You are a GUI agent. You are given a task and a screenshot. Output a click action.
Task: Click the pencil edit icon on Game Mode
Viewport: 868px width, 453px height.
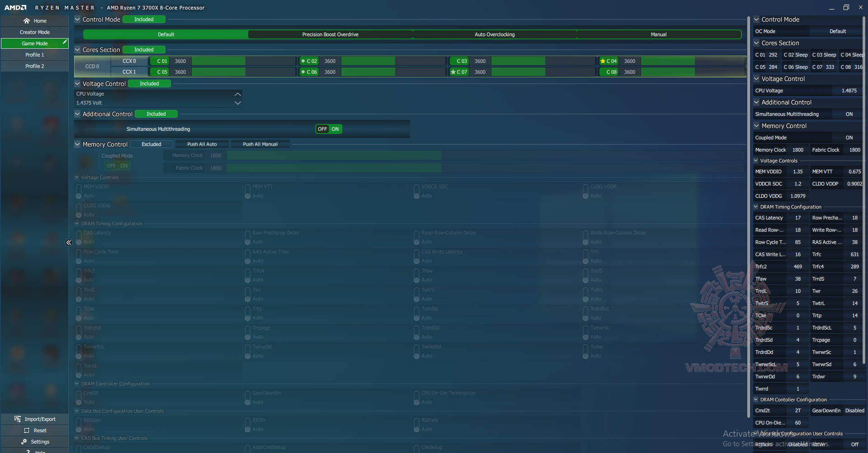pyautogui.click(x=65, y=42)
